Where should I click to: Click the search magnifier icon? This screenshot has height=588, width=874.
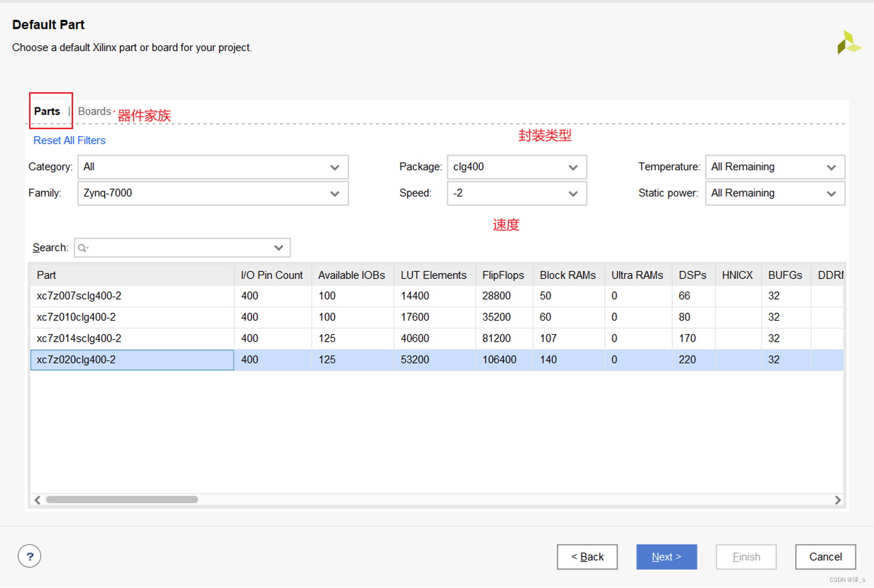click(x=83, y=248)
